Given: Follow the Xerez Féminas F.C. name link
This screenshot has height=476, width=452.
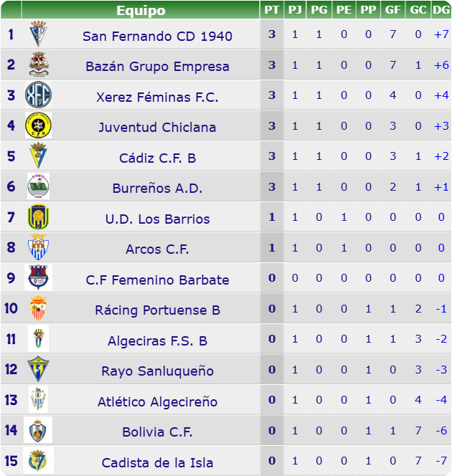Looking at the screenshot, I should click(157, 97).
